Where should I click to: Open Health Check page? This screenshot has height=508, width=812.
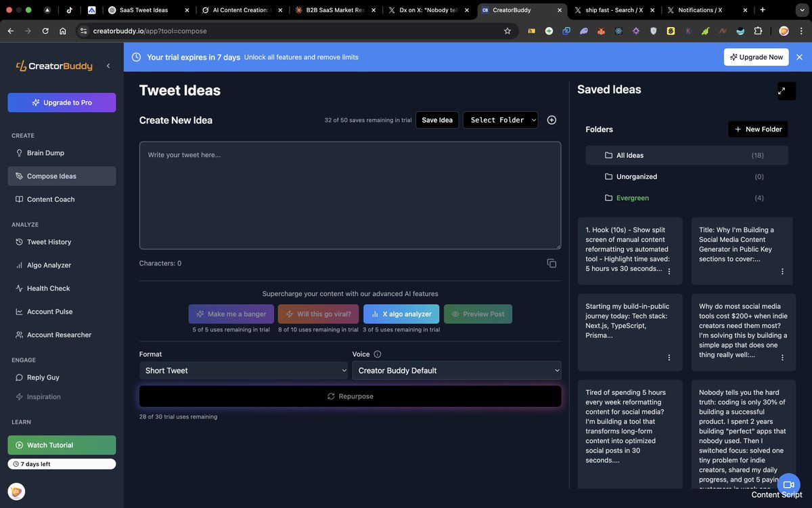point(62,289)
